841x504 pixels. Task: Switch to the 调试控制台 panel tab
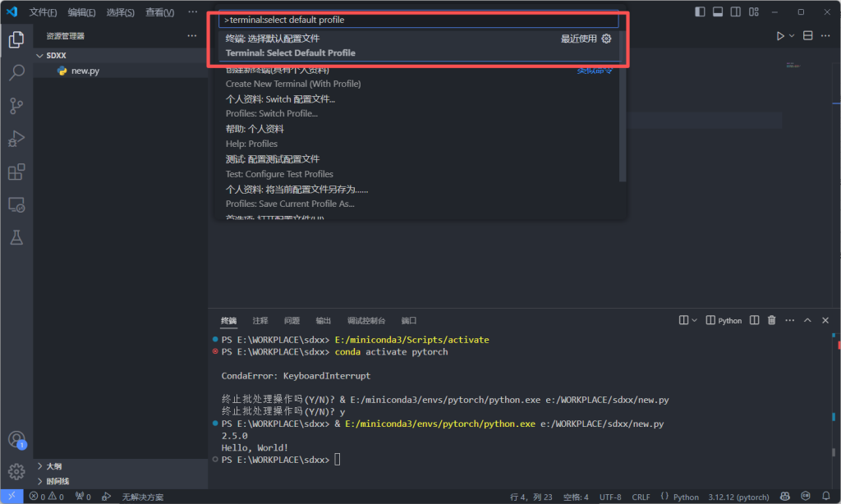[365, 320]
